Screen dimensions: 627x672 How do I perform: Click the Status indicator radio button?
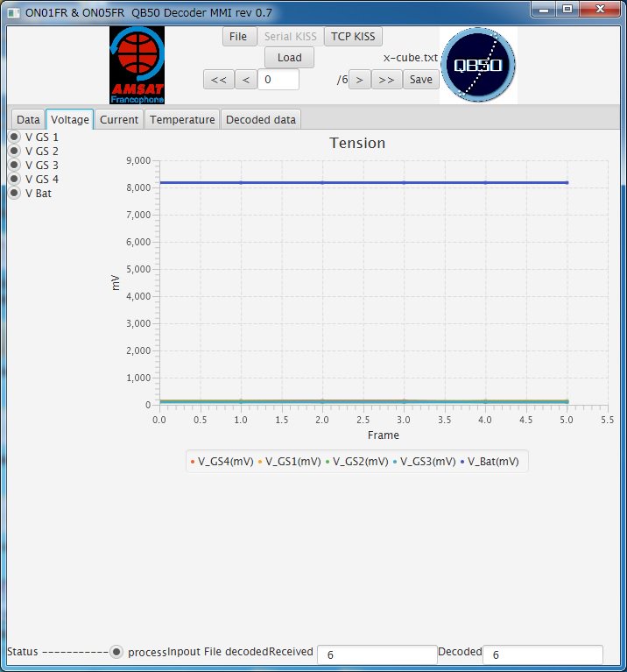(x=116, y=652)
